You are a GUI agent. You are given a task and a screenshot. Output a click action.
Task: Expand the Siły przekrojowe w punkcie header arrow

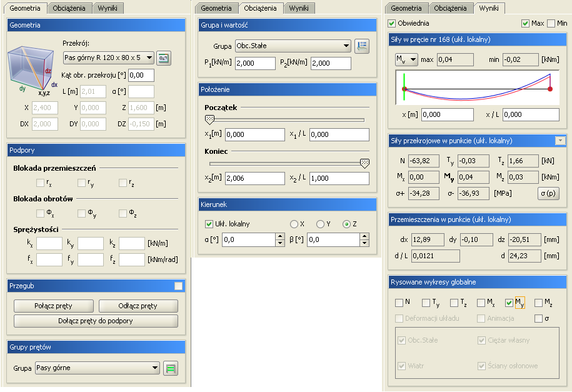tap(560, 141)
